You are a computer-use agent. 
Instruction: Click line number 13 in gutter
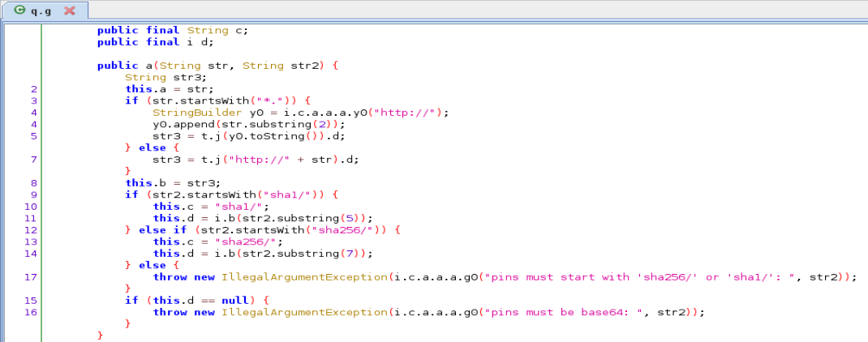32,242
